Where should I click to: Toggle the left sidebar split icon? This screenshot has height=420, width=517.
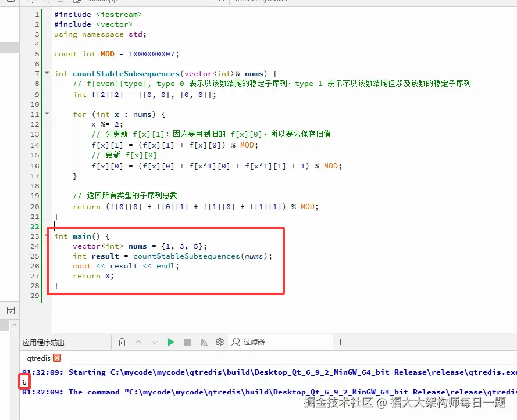pos(10,310)
